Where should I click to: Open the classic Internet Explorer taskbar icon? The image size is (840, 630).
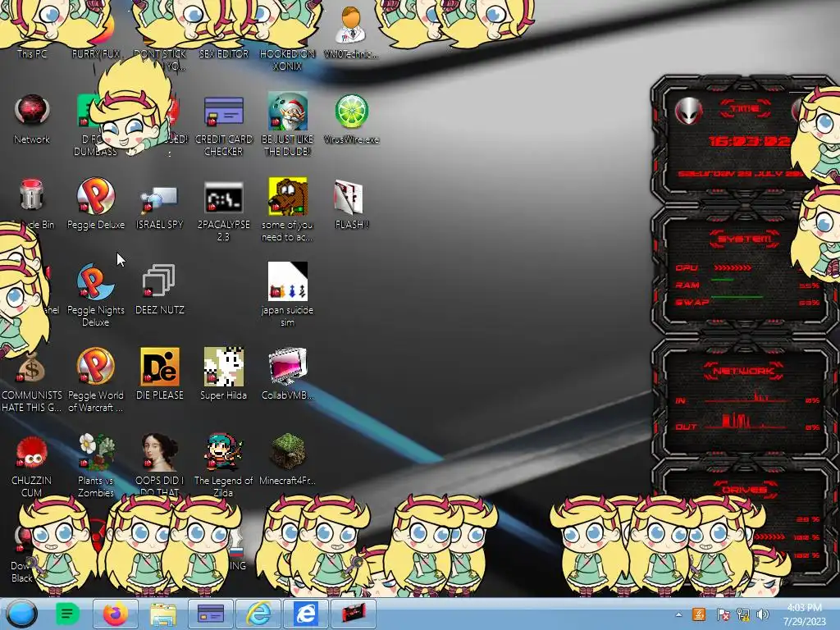point(258,614)
